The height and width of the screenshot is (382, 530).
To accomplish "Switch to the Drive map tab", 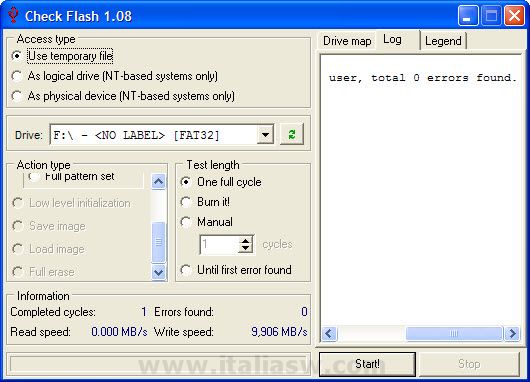I will pyautogui.click(x=347, y=41).
